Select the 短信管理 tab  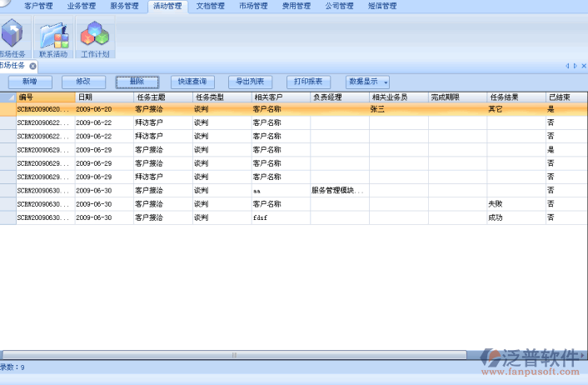coord(382,6)
